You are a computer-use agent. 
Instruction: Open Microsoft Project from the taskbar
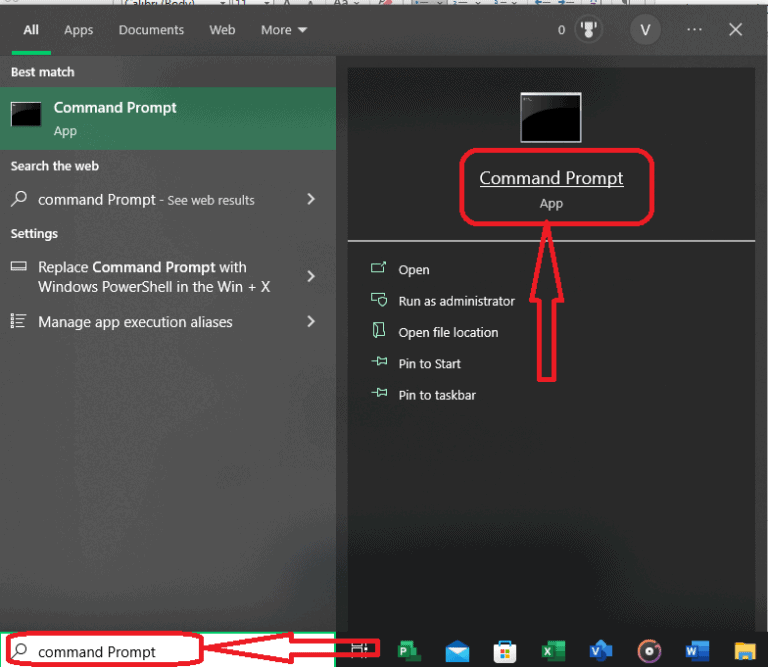[x=408, y=651]
